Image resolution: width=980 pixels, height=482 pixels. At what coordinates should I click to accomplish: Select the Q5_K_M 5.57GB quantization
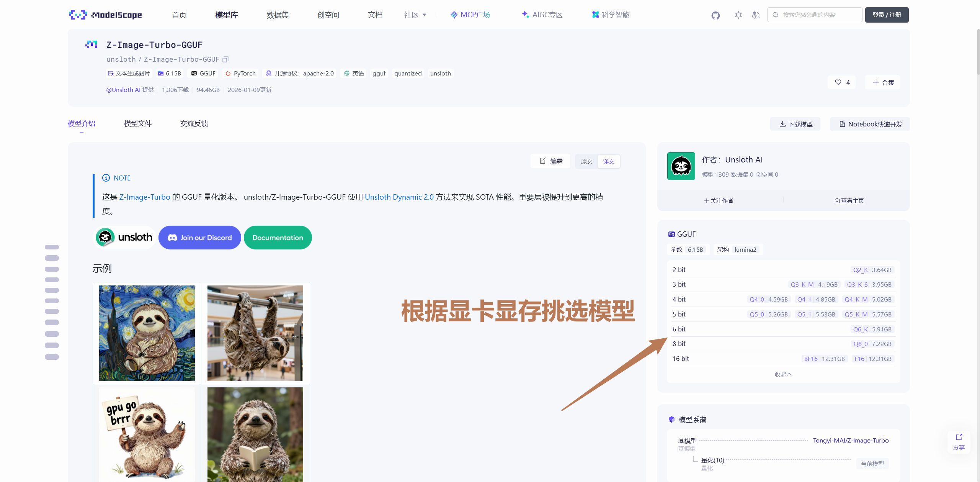tap(868, 314)
